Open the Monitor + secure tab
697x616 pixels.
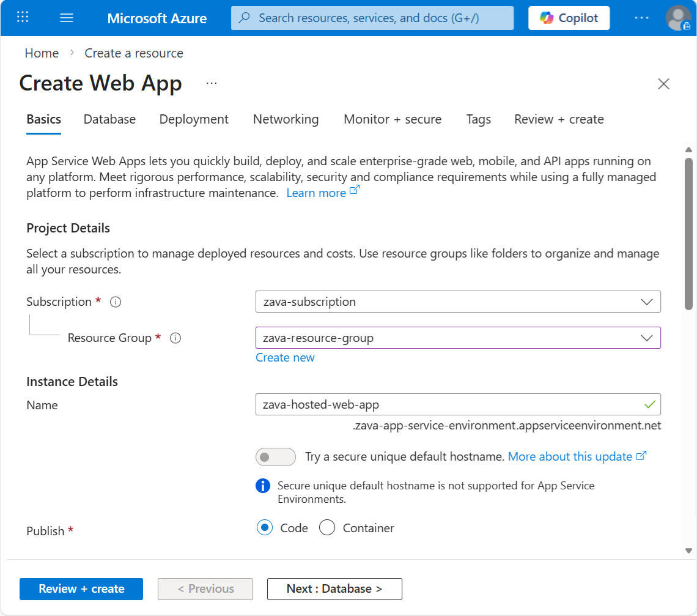(393, 119)
